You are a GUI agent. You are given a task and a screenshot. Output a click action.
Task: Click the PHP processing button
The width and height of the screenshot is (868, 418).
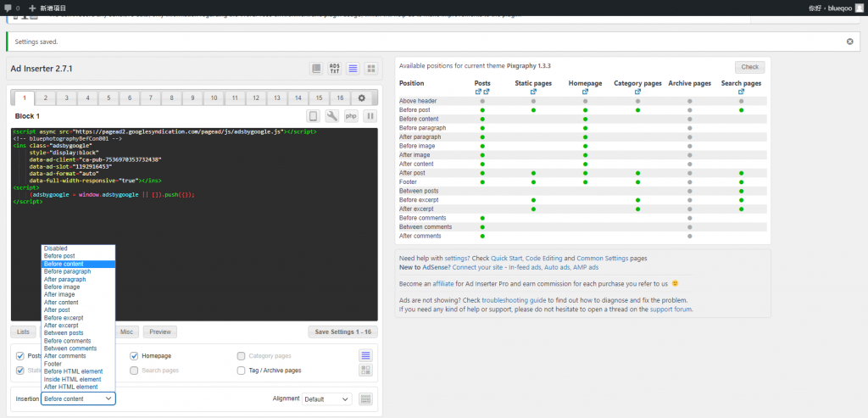(351, 116)
